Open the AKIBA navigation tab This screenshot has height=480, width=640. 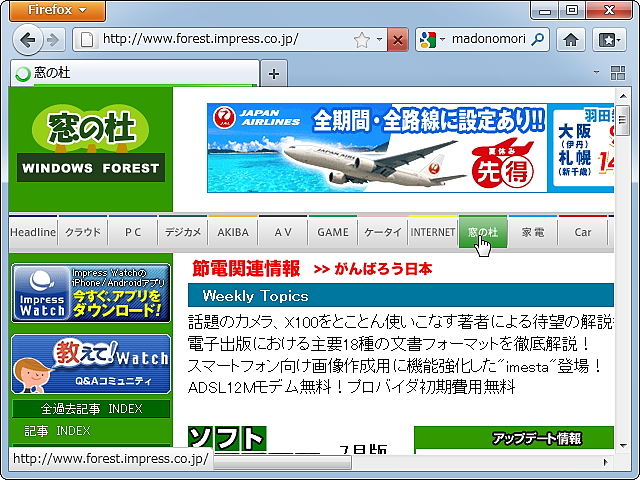click(x=233, y=232)
